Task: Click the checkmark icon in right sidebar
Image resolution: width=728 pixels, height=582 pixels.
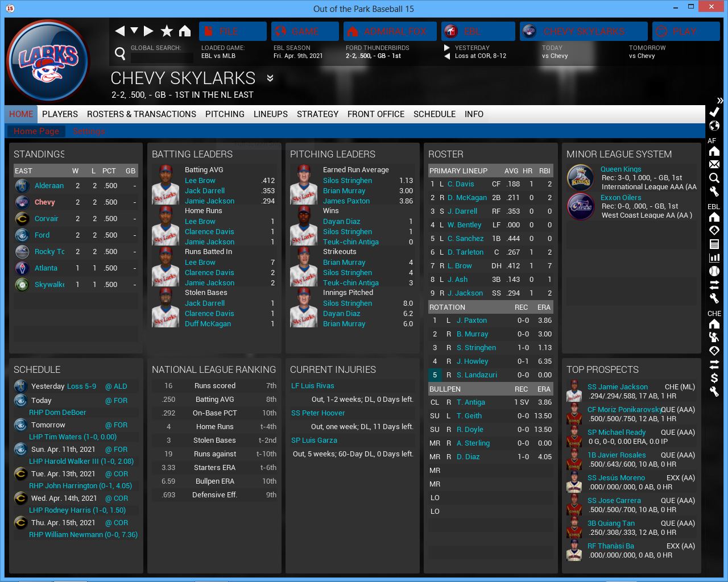Action: click(x=714, y=112)
